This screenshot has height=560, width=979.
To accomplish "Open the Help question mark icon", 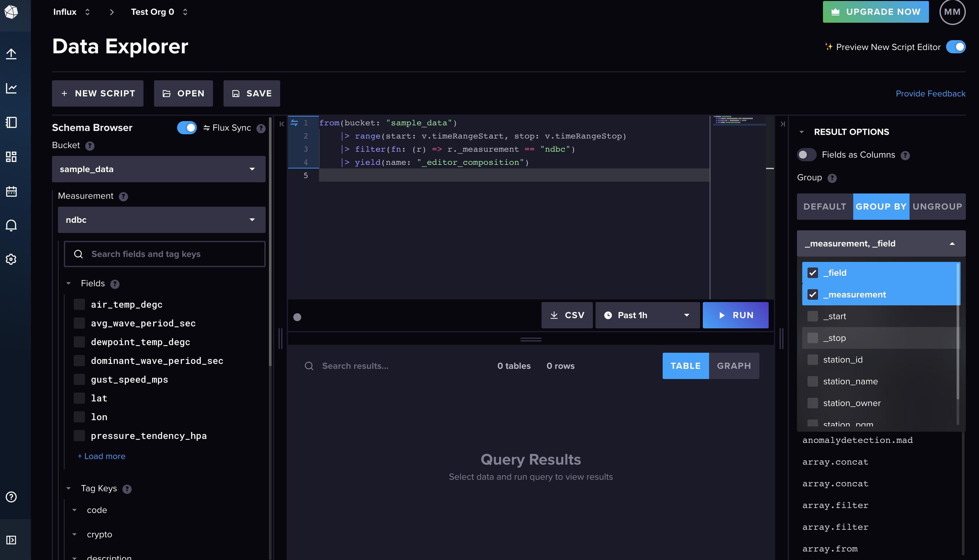I will [11, 496].
